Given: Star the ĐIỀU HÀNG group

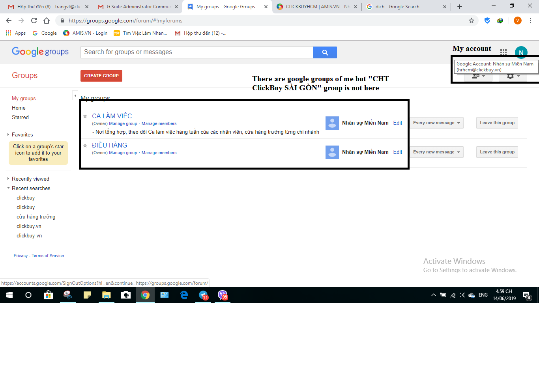Looking at the screenshot, I should point(85,146).
